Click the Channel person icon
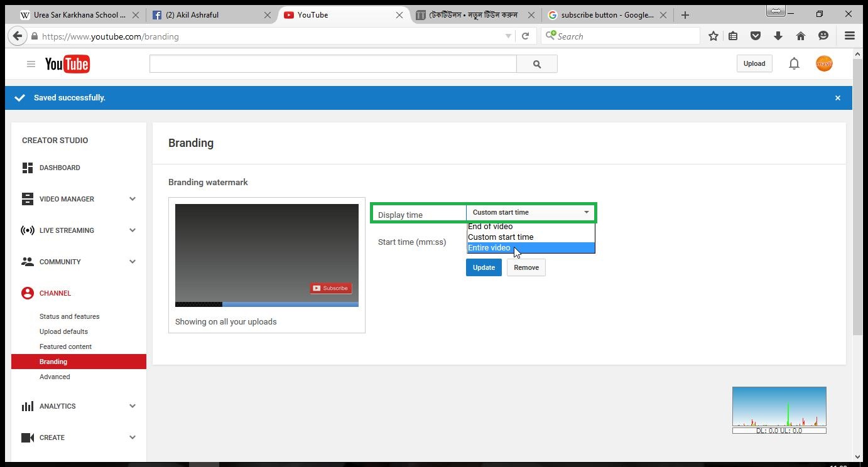The width and height of the screenshot is (868, 467). coord(27,293)
